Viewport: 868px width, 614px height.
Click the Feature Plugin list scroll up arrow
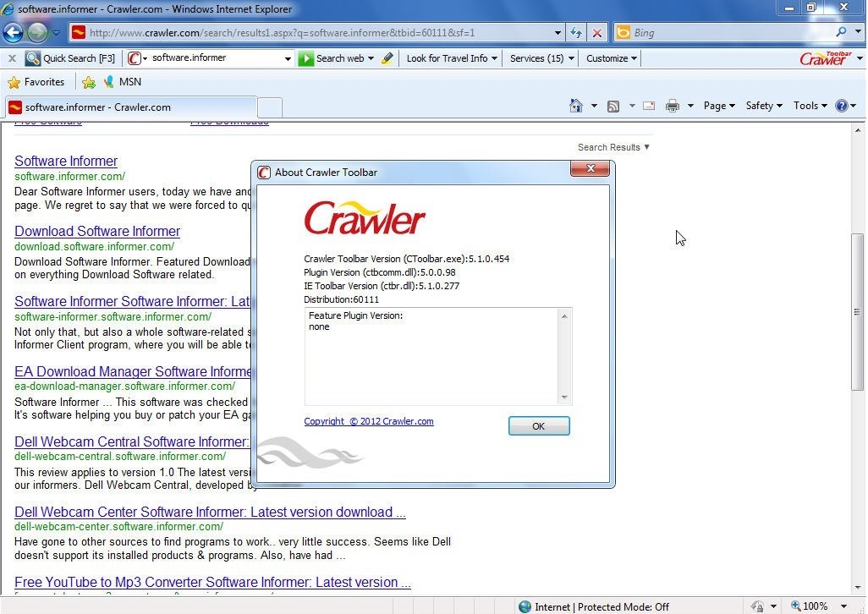pyautogui.click(x=564, y=315)
